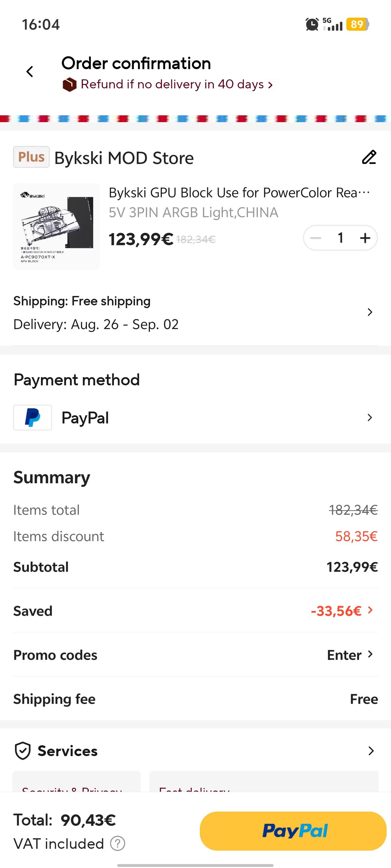Decrease item quantity with minus button

click(x=315, y=238)
